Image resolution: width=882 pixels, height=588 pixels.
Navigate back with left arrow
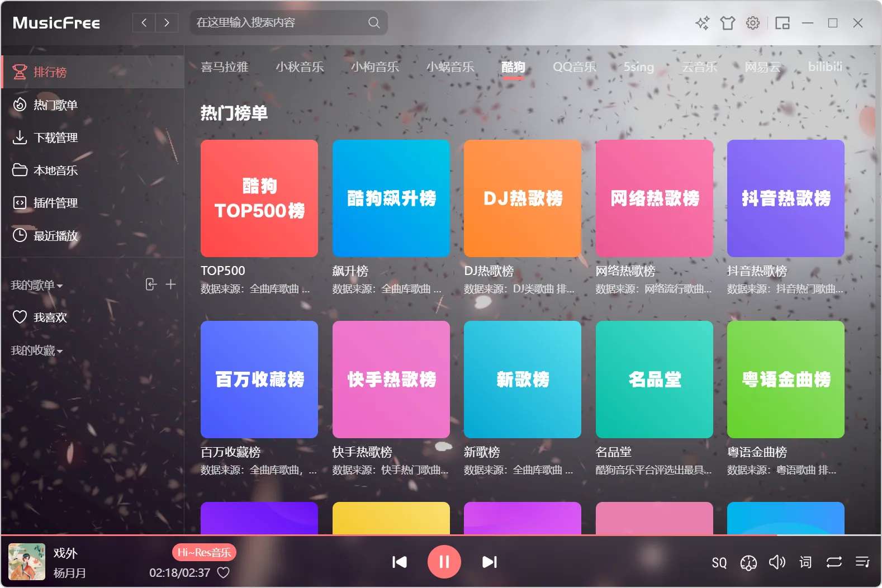coord(144,23)
